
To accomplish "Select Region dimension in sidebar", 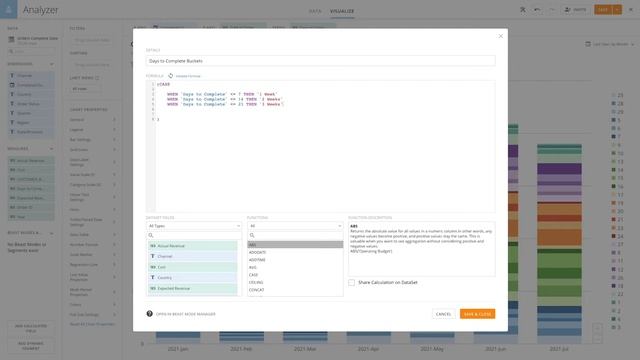I will click(x=31, y=122).
